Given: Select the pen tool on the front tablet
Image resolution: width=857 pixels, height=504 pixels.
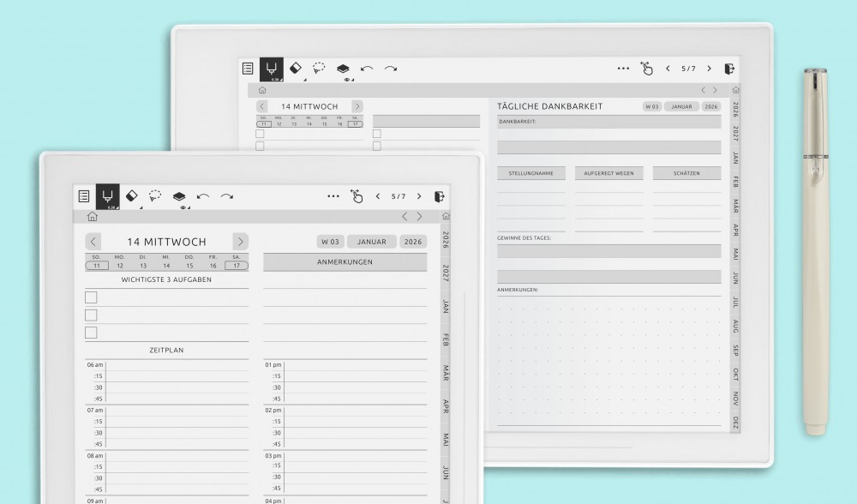Looking at the screenshot, I should [107, 195].
